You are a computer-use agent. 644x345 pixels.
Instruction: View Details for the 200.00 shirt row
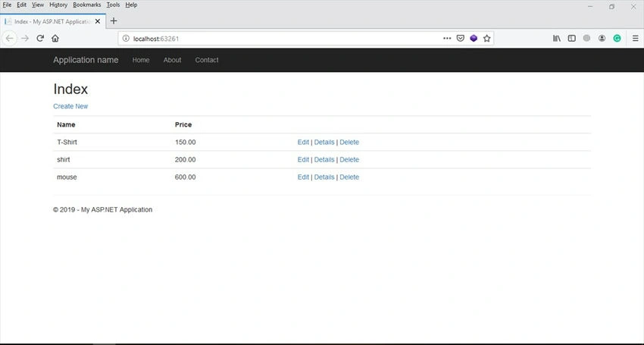324,159
